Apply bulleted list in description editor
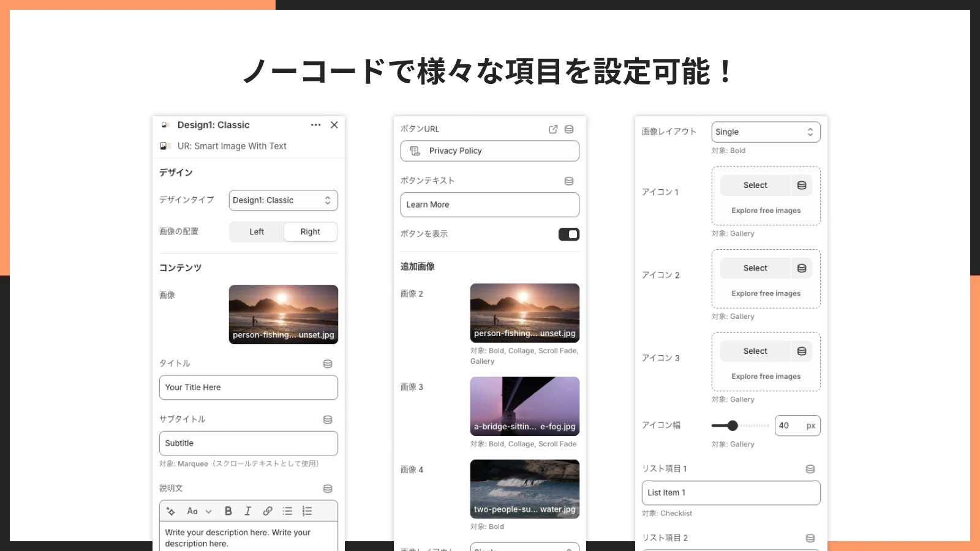The height and width of the screenshot is (551, 980). pos(287,511)
